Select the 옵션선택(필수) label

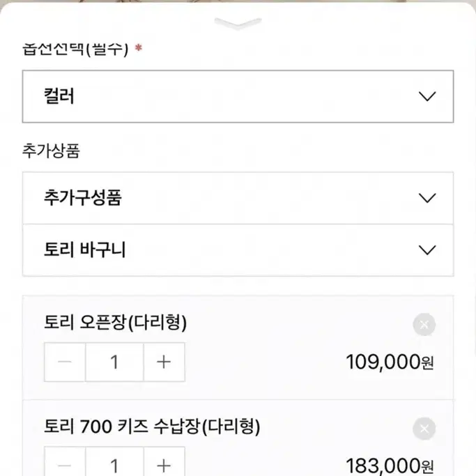click(x=75, y=49)
